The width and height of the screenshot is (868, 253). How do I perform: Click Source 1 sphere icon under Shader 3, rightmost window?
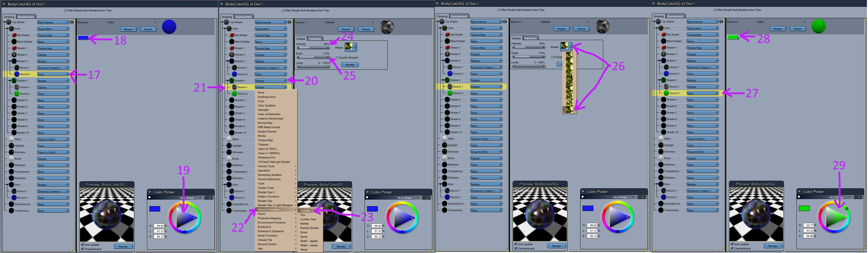(x=666, y=67)
